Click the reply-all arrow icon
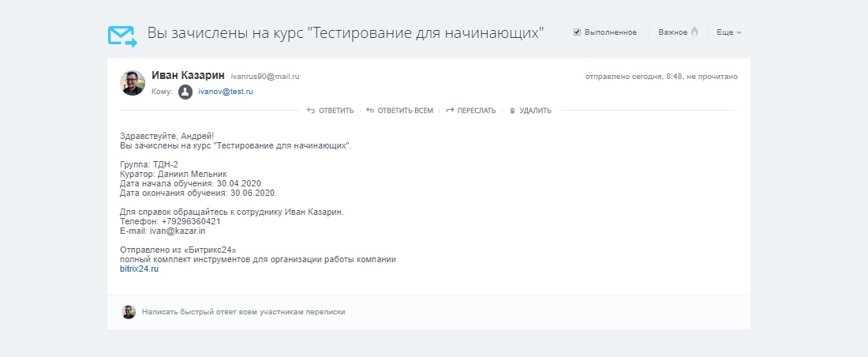The height and width of the screenshot is (357, 868). 369,111
